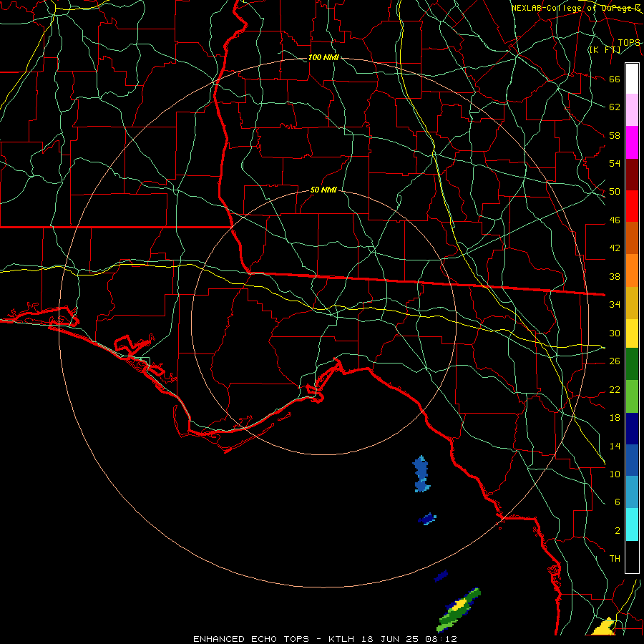
Task: Click the legend value 30
Action: (x=615, y=333)
